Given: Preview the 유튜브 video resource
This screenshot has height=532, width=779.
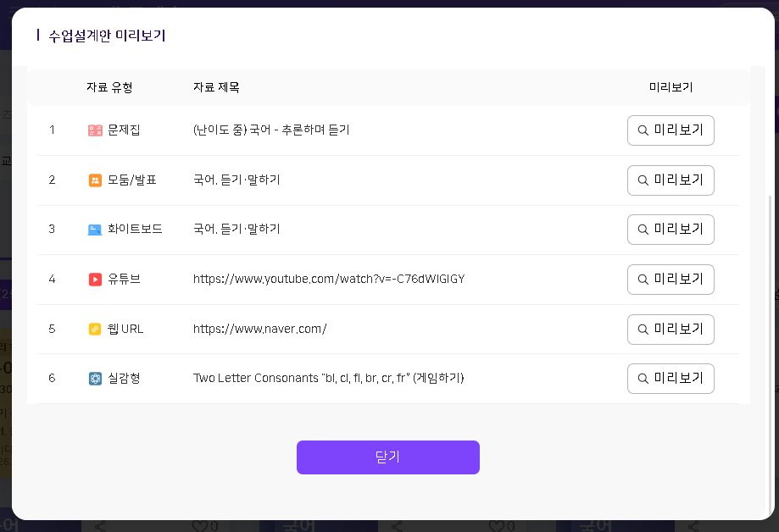Looking at the screenshot, I should 670,279.
